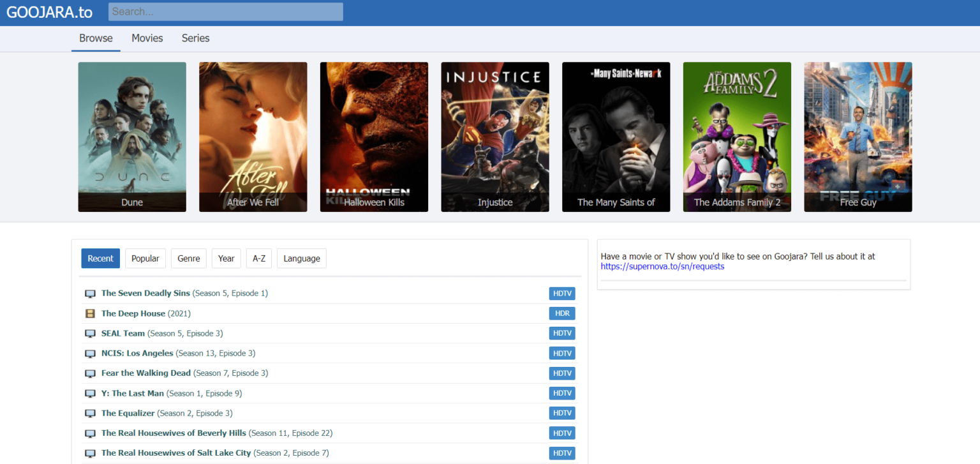The height and width of the screenshot is (464, 980).
Task: Open the supernova.to/sn/requests link
Action: [x=662, y=267]
